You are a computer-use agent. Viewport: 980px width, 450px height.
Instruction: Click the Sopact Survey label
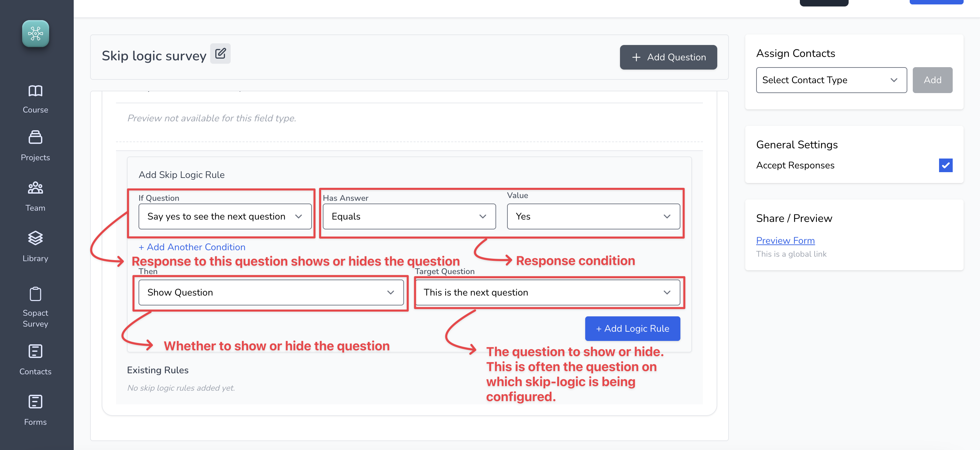click(x=35, y=318)
